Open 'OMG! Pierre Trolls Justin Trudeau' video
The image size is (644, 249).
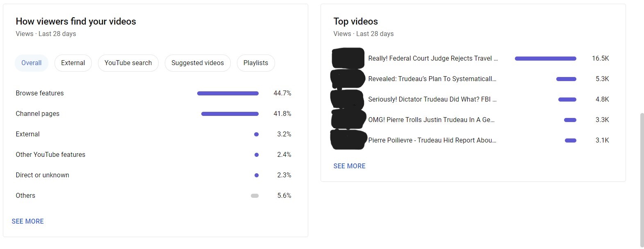click(431, 120)
